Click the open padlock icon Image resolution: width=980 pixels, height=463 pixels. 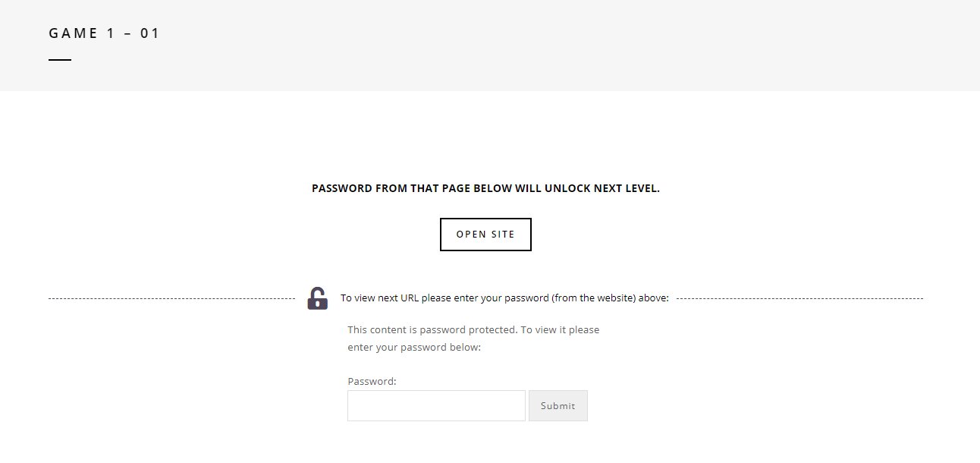318,298
